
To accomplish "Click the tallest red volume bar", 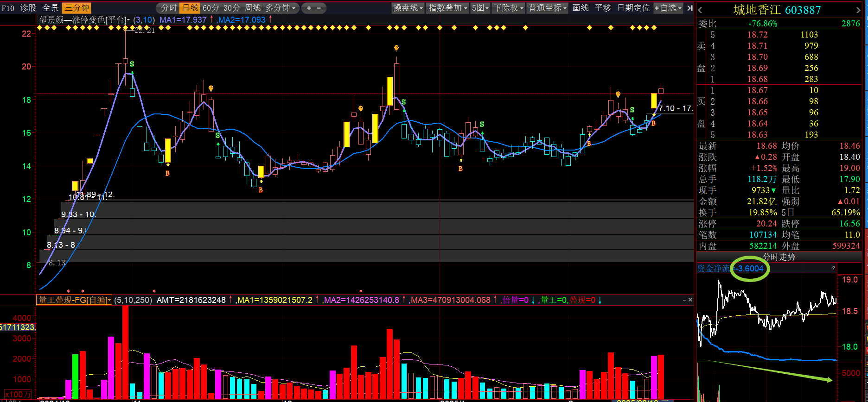I will point(125,352).
